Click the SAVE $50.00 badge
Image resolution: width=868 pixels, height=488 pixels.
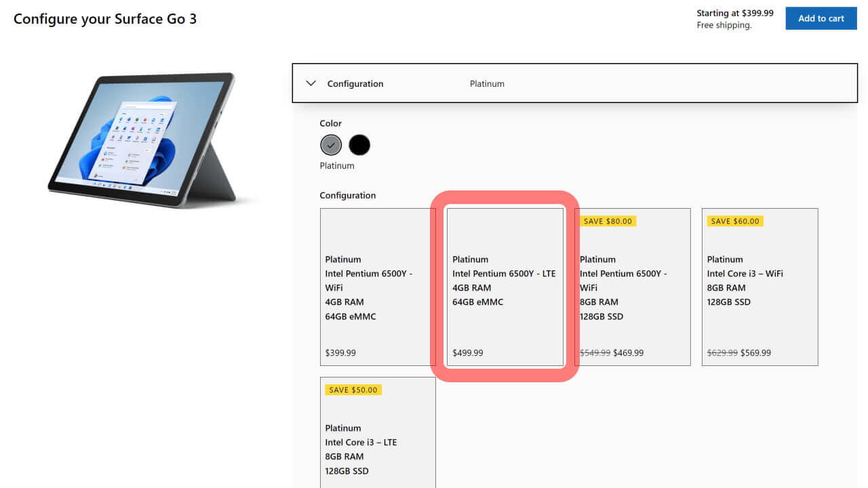(x=353, y=390)
